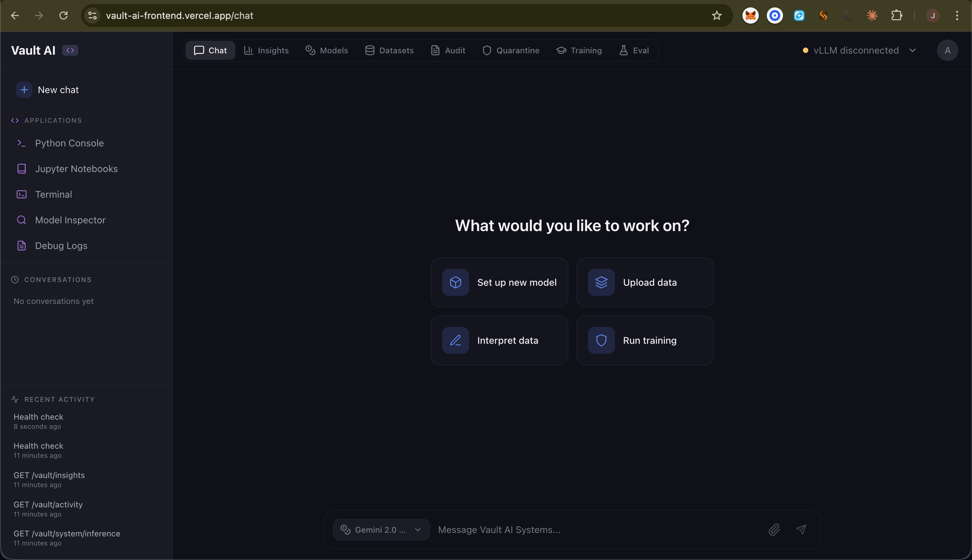Open the Gemini 2.0 model selector
Image resolution: width=972 pixels, height=560 pixels.
click(x=380, y=529)
